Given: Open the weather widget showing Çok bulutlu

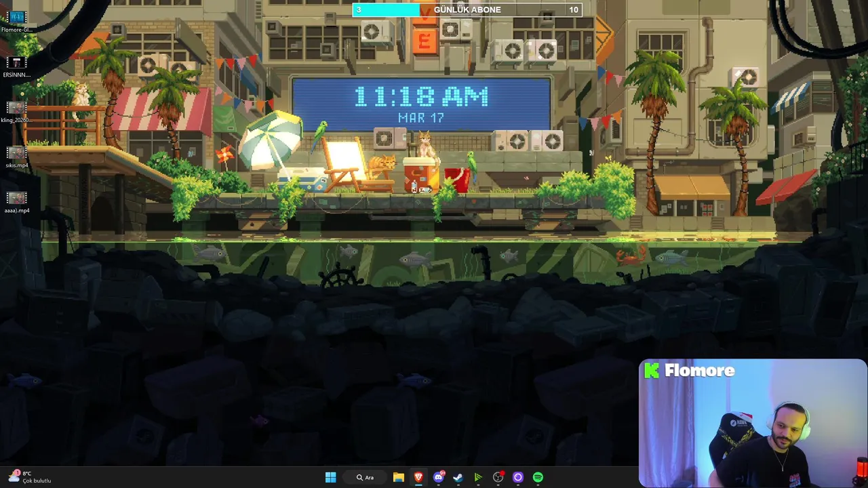Looking at the screenshot, I should tap(30, 477).
